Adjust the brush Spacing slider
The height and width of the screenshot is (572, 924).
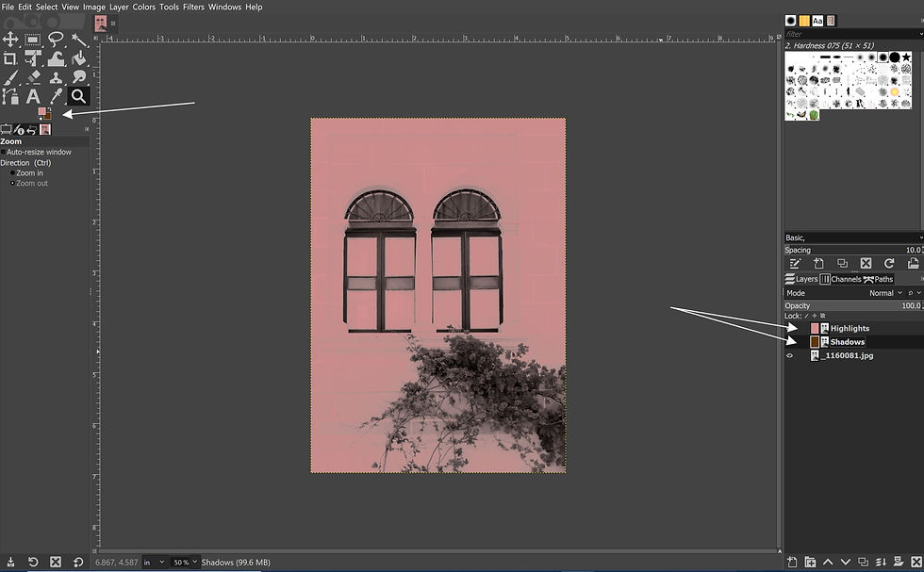(853, 250)
